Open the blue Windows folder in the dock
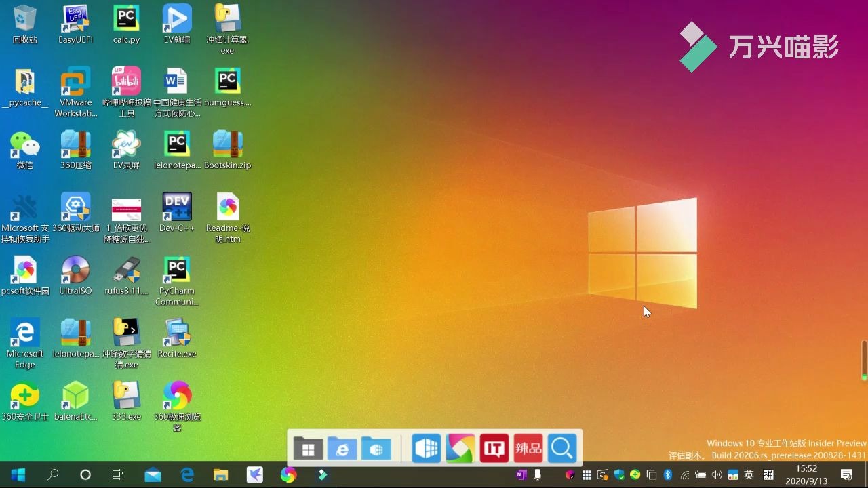This screenshot has width=868, height=488. (376, 448)
